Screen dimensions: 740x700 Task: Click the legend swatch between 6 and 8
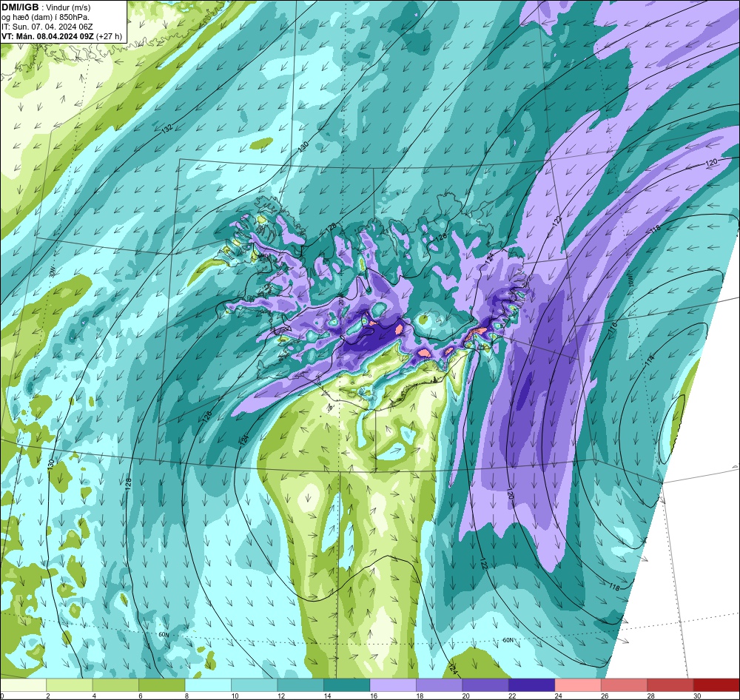tap(162, 685)
